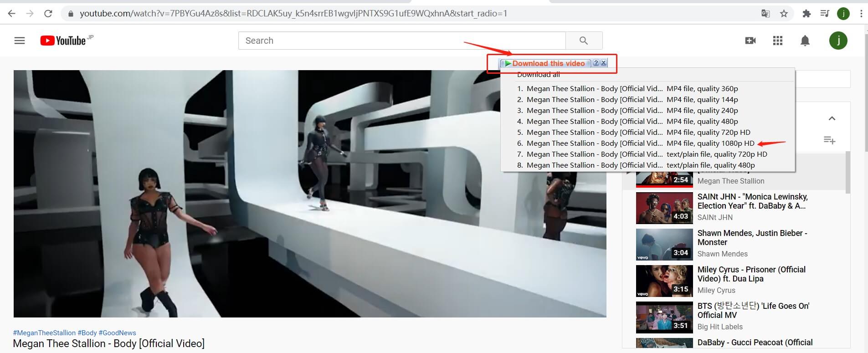Click the Chrome profile avatar in toolbar
This screenshot has height=353, width=868.
point(843,14)
